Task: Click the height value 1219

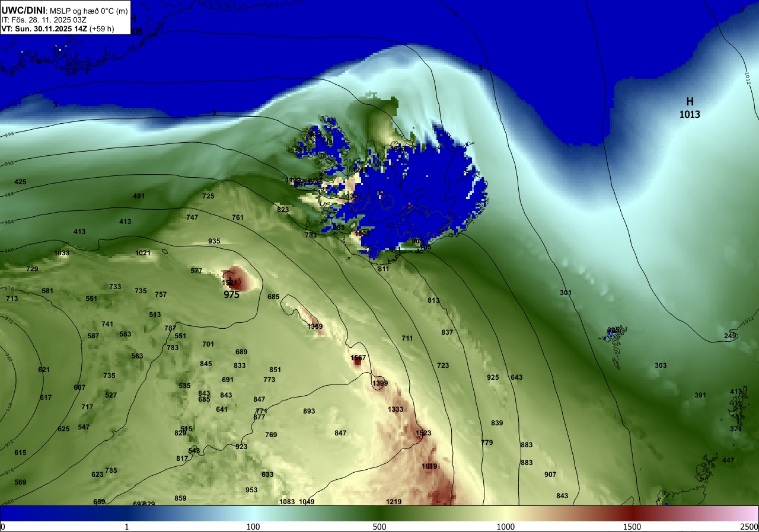Action: tap(394, 502)
